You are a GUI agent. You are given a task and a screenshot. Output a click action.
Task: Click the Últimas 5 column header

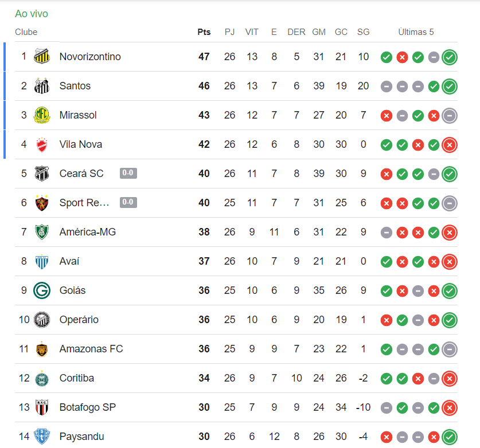(x=416, y=32)
